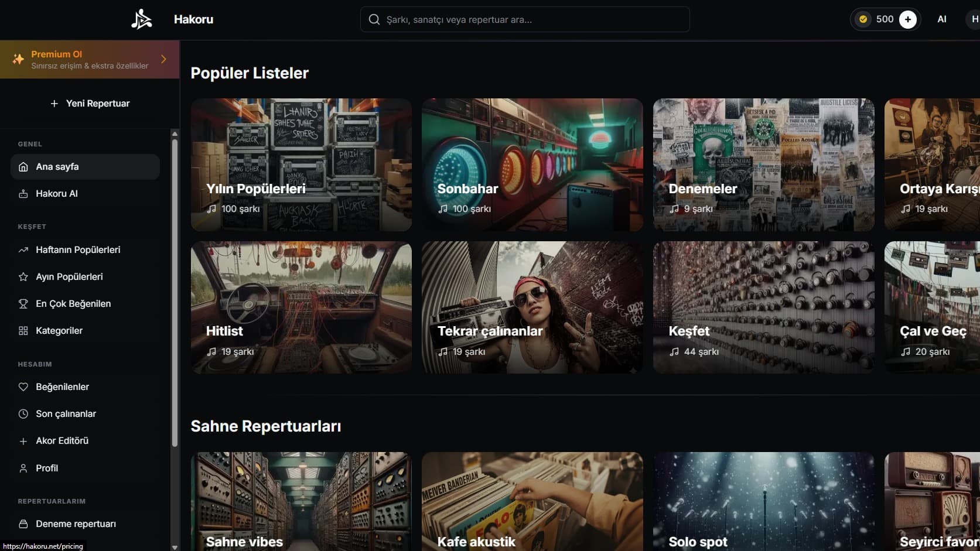The height and width of the screenshot is (551, 980).
Task: Click music note icon on Hitlist card
Action: point(211,352)
